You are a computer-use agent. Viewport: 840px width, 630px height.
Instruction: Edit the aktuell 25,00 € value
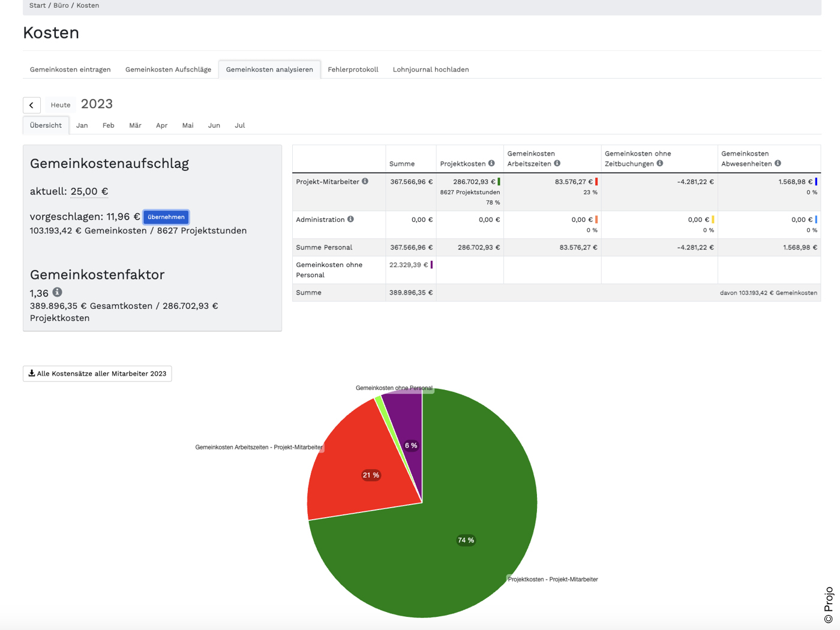(89, 191)
